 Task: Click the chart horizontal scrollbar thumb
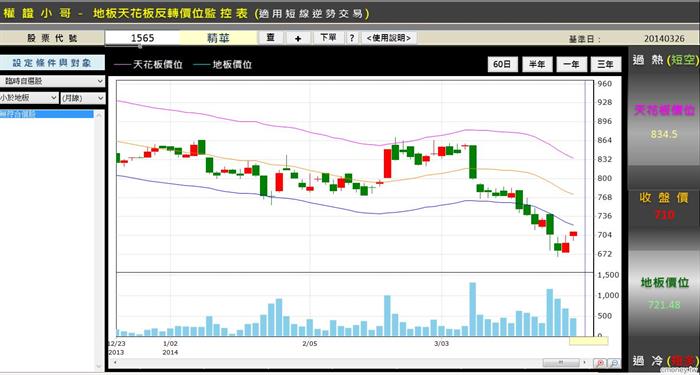(x=561, y=363)
